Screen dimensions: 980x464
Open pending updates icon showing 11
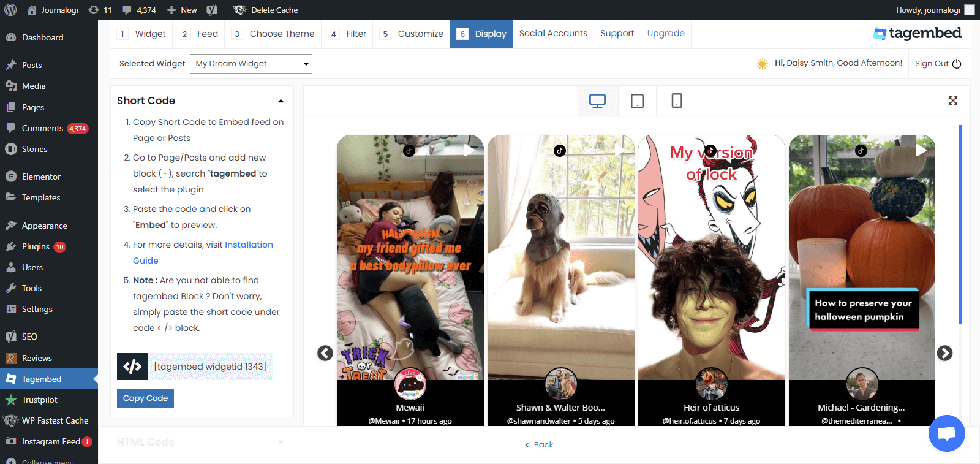pyautogui.click(x=100, y=10)
